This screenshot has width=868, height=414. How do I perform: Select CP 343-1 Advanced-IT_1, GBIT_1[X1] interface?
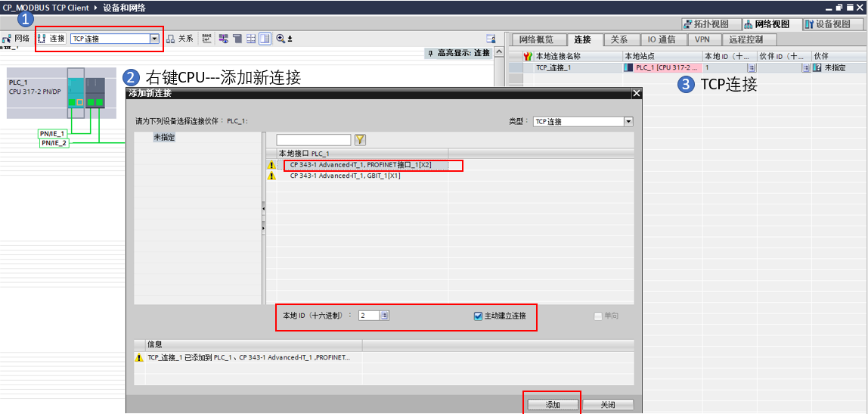point(345,176)
